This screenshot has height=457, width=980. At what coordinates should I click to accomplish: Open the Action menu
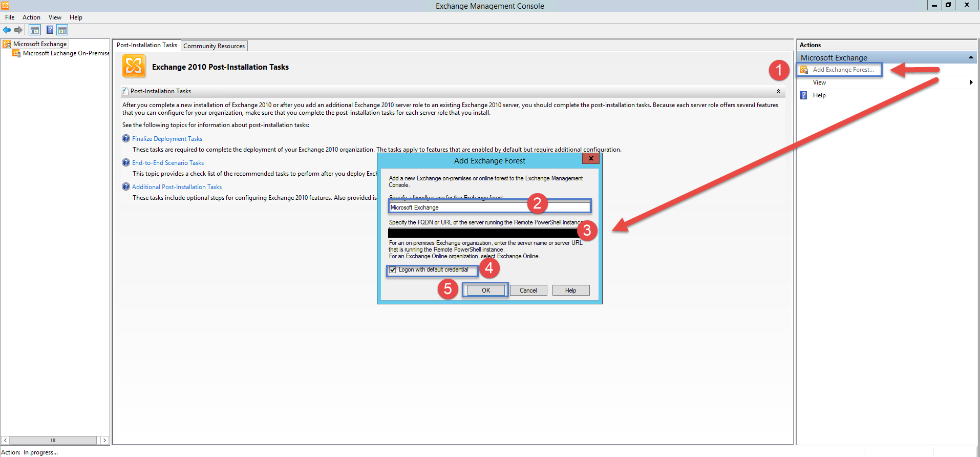[31, 17]
